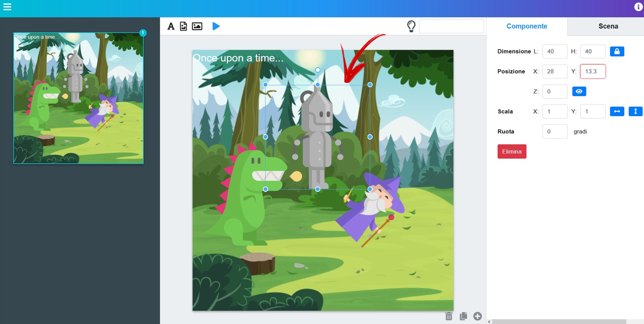Flip component horizontally

point(617,111)
